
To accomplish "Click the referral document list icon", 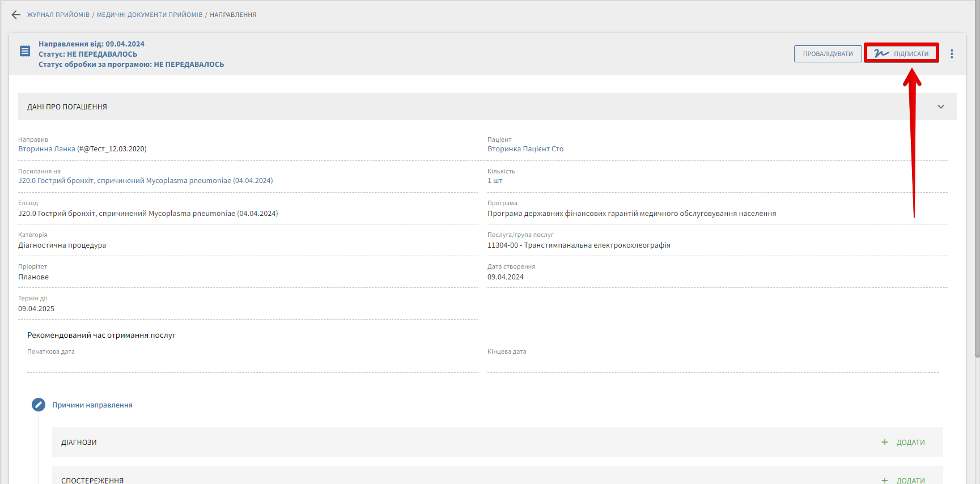I will 25,52.
